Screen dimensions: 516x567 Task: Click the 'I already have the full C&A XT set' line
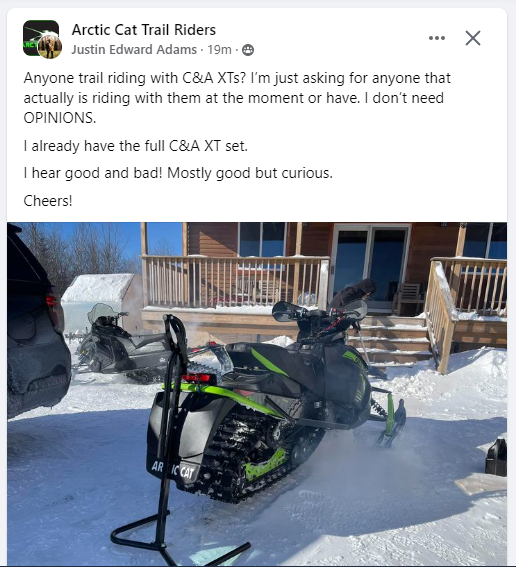(x=136, y=146)
